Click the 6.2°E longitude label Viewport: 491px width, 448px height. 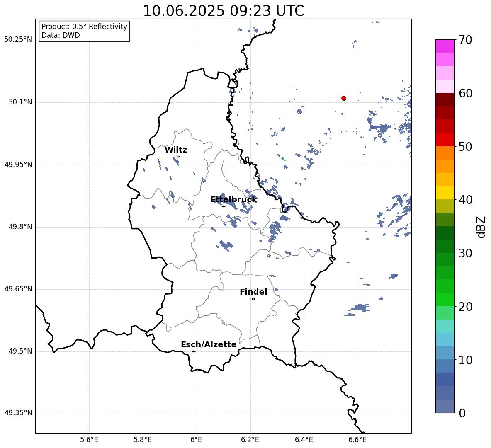pos(250,440)
